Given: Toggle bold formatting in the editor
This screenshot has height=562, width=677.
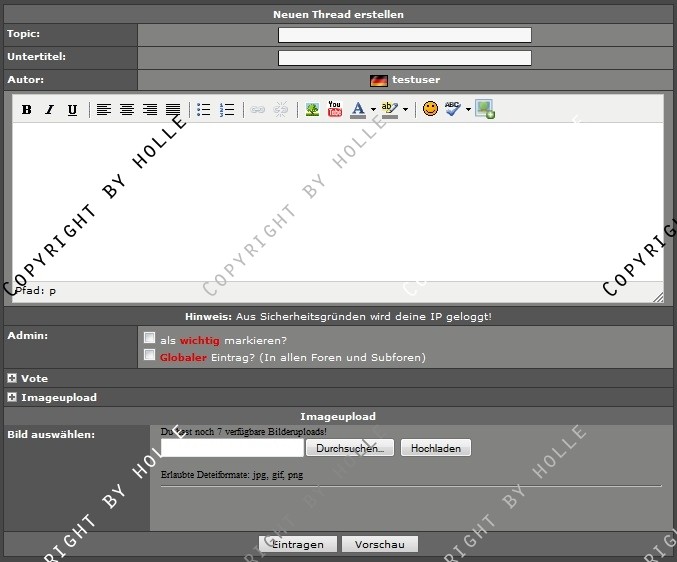Looking at the screenshot, I should click(x=26, y=110).
